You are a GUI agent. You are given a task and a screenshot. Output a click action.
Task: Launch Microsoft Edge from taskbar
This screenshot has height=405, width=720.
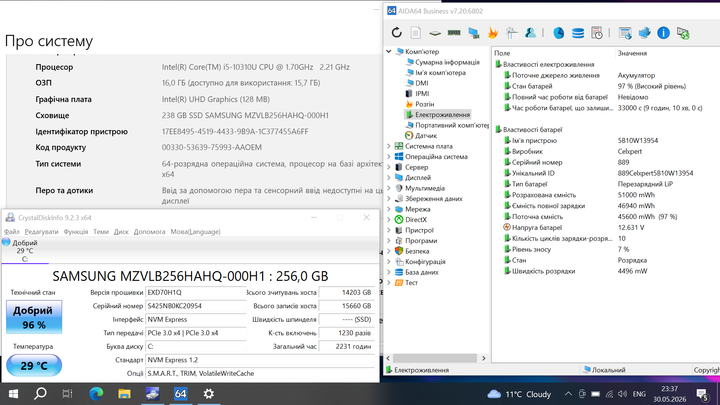pyautogui.click(x=96, y=394)
